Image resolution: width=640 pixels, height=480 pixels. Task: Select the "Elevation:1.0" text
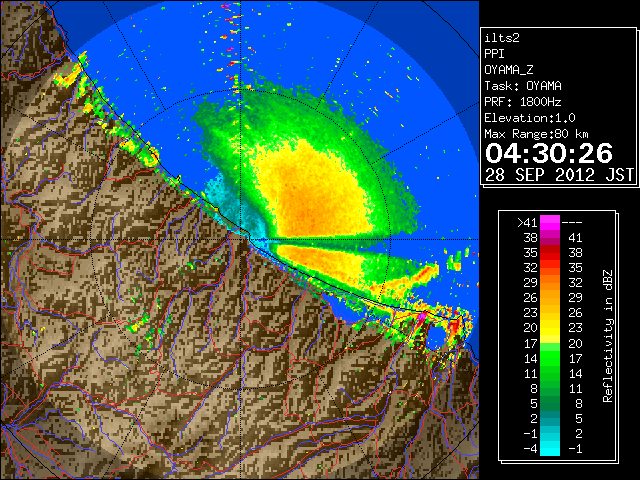coord(530,118)
